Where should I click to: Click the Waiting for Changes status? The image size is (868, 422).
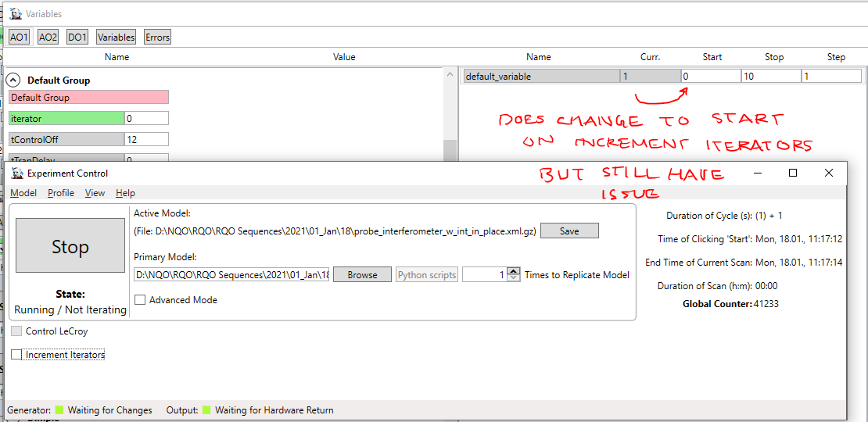pyautogui.click(x=109, y=410)
